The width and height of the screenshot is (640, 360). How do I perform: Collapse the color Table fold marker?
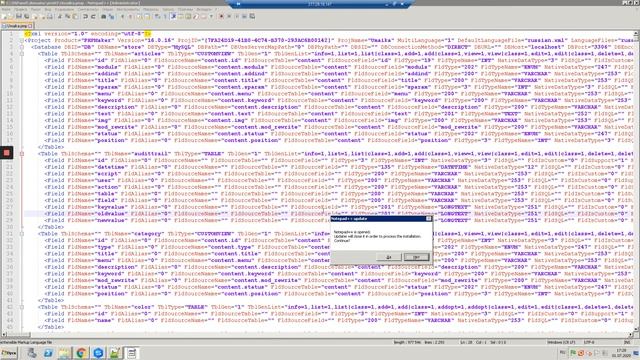[22, 307]
